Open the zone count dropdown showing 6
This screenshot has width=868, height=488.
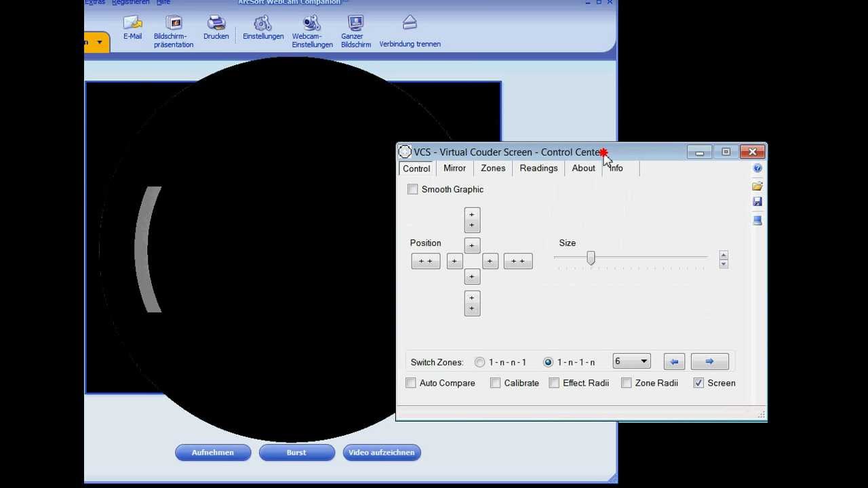pyautogui.click(x=631, y=361)
